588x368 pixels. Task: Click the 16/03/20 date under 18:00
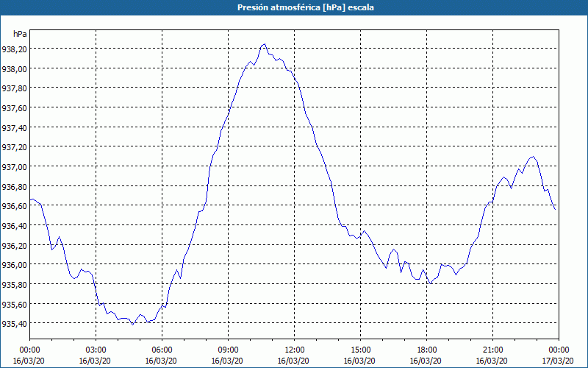(x=426, y=361)
